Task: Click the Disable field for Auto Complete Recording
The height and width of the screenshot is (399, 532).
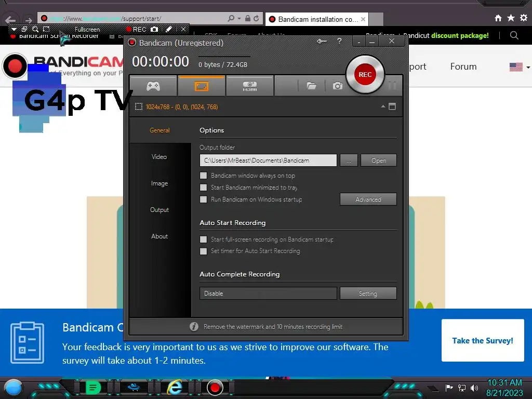Action: [268, 294]
